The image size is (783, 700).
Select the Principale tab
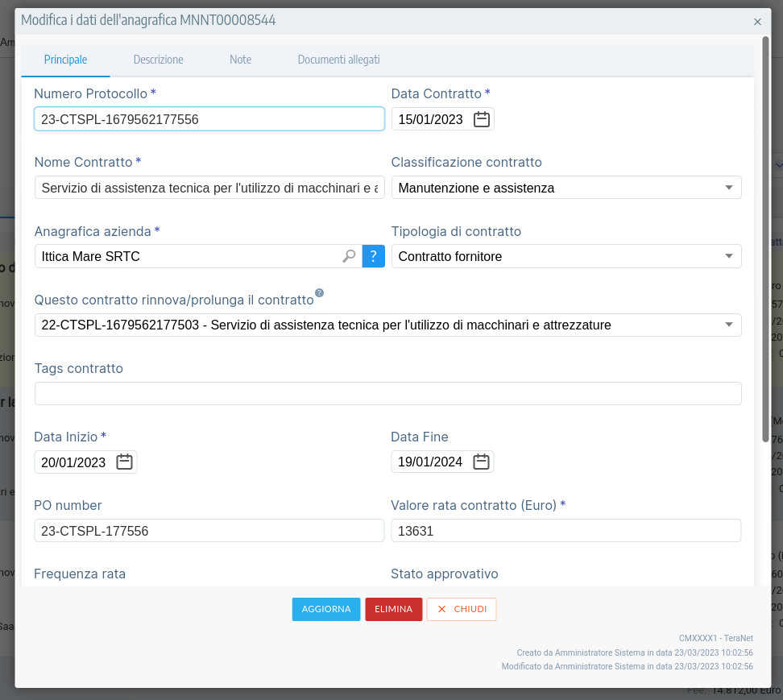coord(65,60)
